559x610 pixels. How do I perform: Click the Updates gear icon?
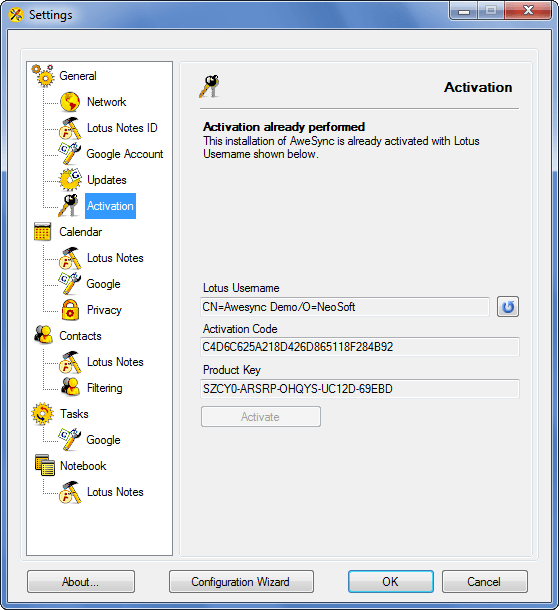tap(70, 180)
